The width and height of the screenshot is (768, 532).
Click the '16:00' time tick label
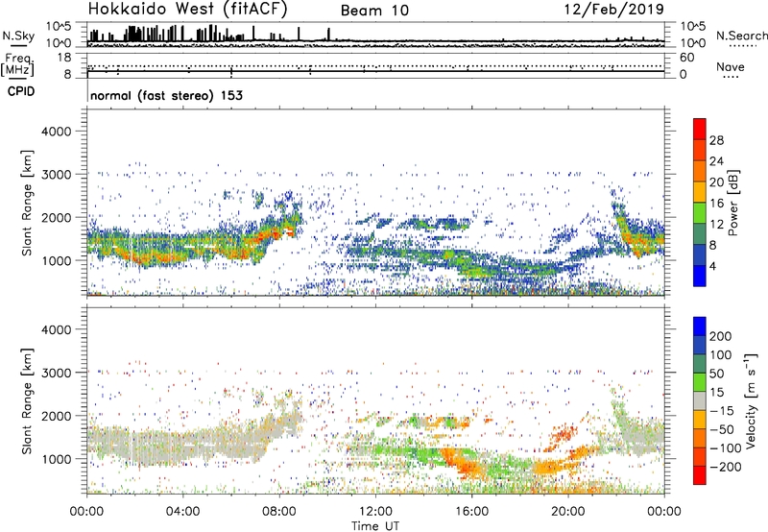point(471,512)
